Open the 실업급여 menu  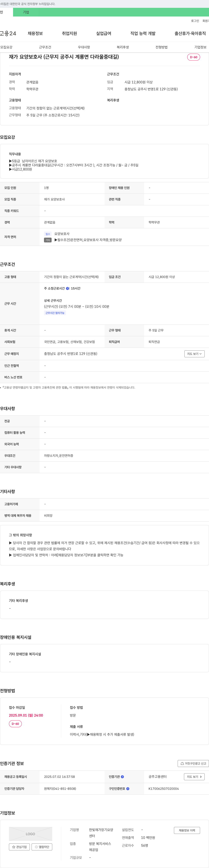coord(104,33)
